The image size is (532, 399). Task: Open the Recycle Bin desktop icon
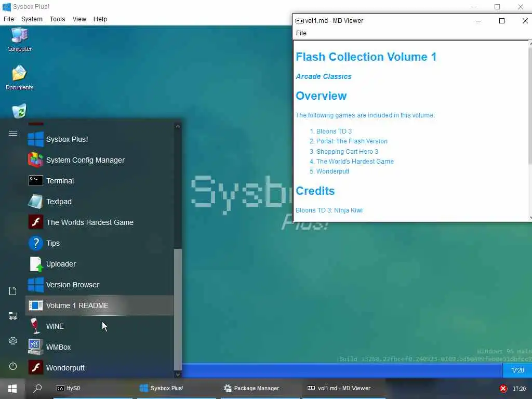19,111
